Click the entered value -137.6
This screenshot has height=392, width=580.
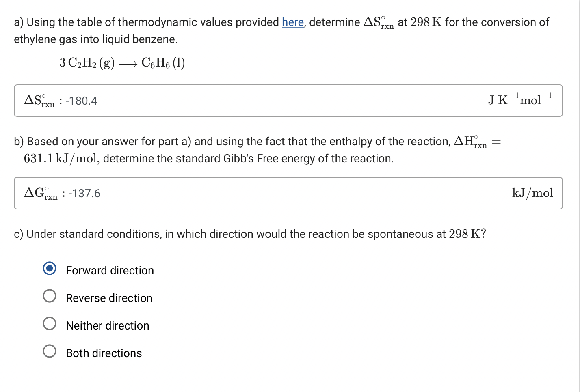point(85,193)
